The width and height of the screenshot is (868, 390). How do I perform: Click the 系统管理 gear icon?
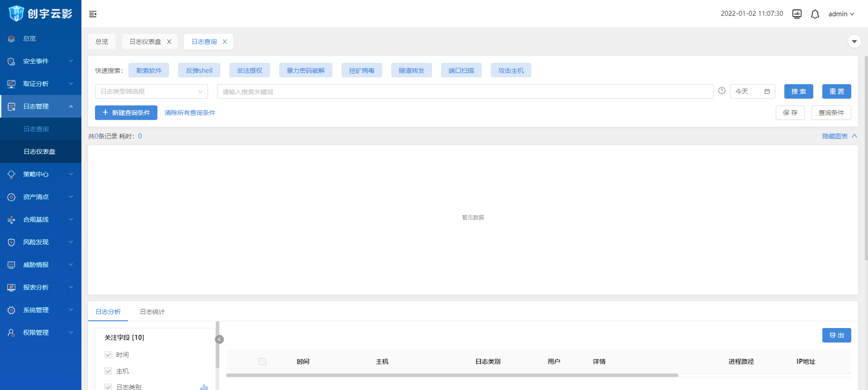[11, 310]
